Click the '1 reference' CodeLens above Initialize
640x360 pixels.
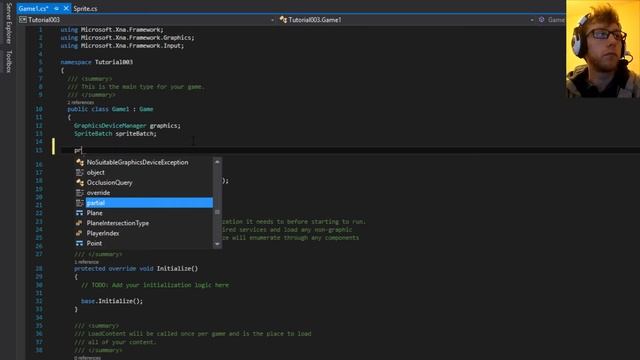tap(86, 262)
